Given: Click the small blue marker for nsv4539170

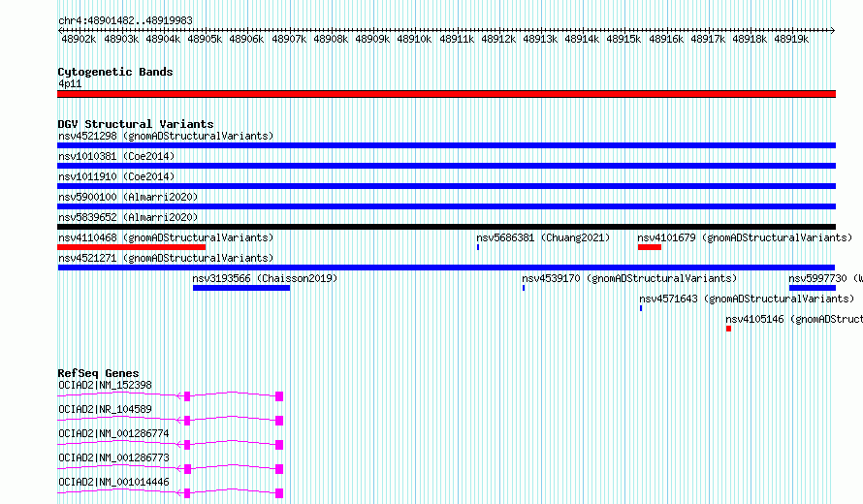Looking at the screenshot, I should (x=524, y=288).
